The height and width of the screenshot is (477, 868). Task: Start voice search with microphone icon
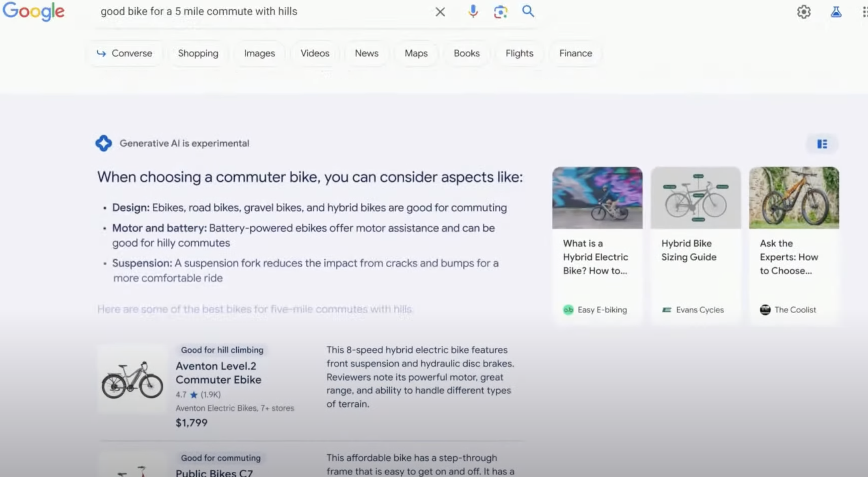[x=473, y=11]
